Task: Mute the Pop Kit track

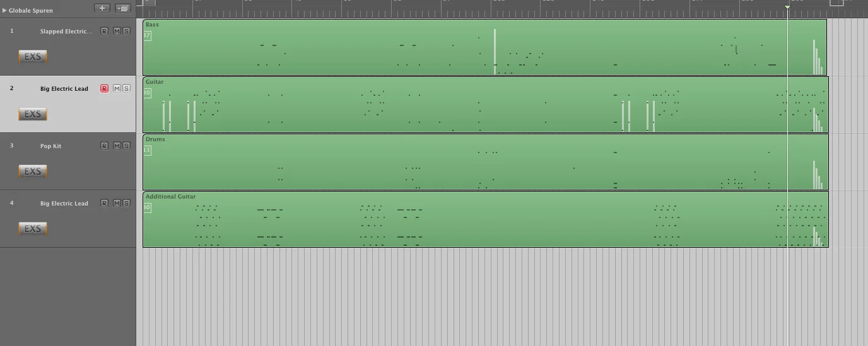Action: (x=117, y=146)
